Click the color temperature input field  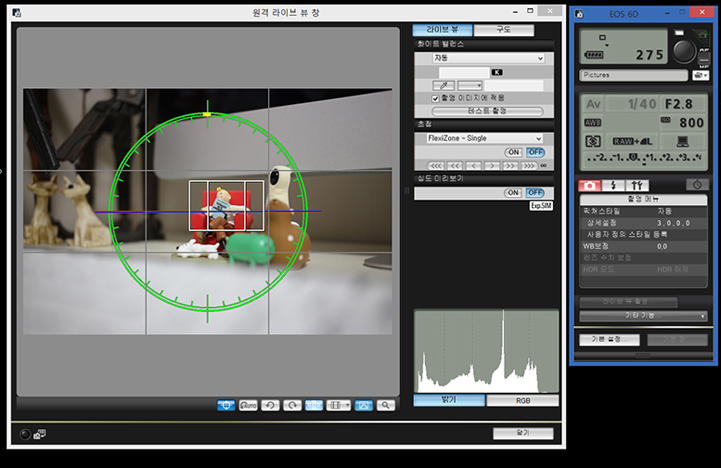pos(464,72)
